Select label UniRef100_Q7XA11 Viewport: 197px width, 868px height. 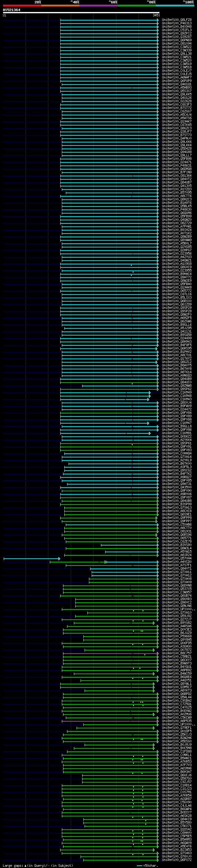[x=177, y=572]
